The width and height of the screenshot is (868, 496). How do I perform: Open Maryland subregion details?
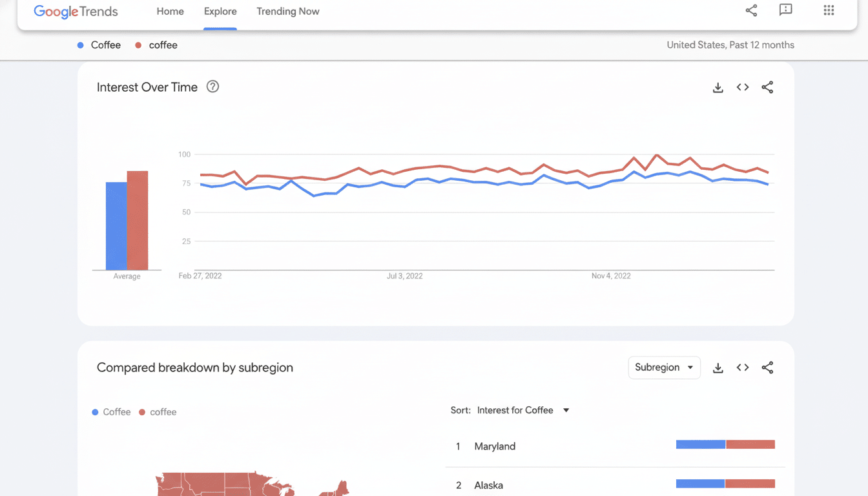coord(495,446)
